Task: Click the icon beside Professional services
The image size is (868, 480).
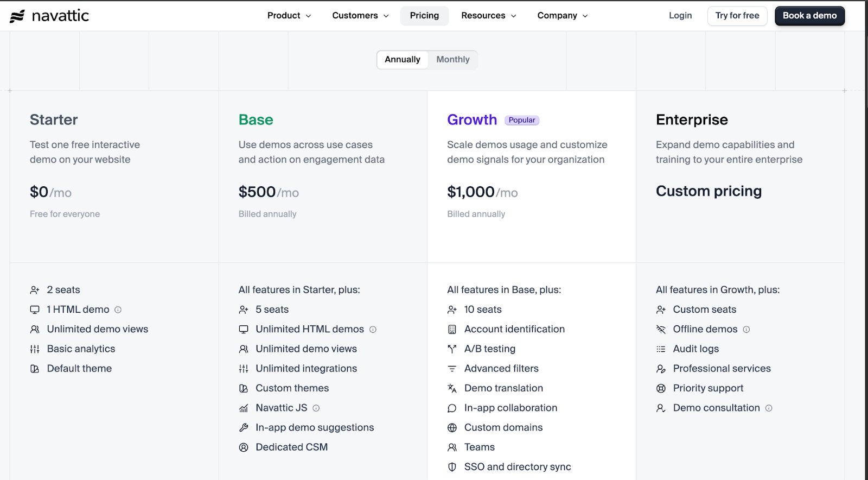Action: (661, 369)
